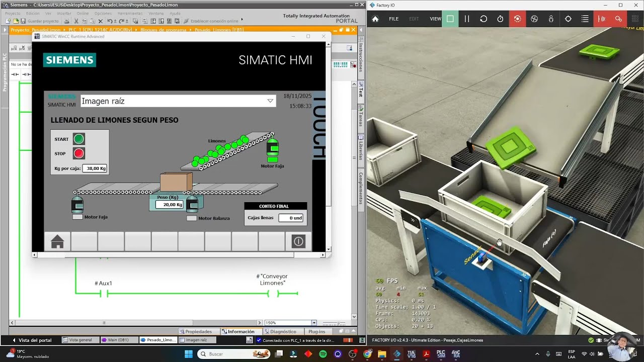
Task: Open Spotify from taskbar
Action: coord(323,354)
